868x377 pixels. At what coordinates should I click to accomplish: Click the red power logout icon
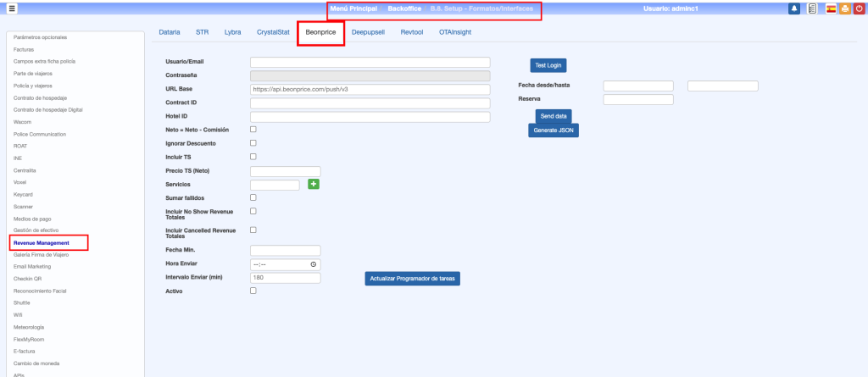coord(860,8)
